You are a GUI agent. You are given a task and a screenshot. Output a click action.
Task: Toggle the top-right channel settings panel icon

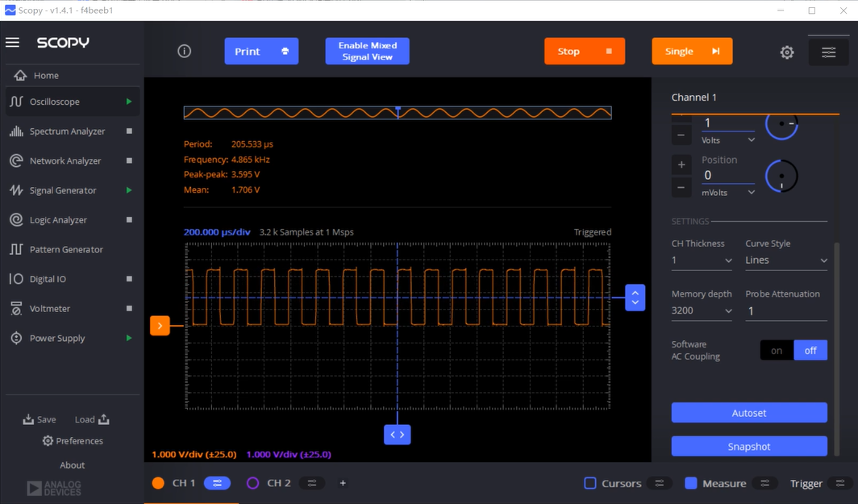[828, 52]
